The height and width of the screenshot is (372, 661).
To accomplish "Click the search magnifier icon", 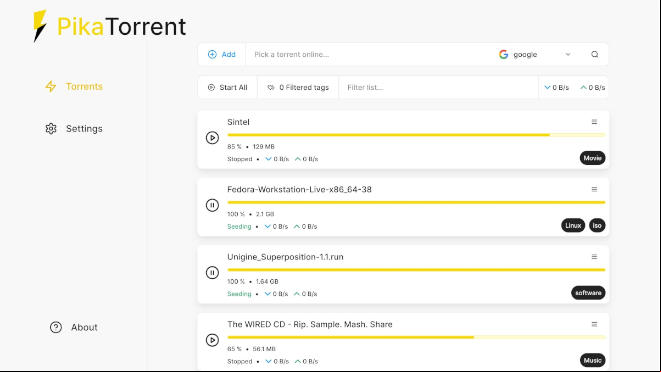I will click(x=594, y=54).
